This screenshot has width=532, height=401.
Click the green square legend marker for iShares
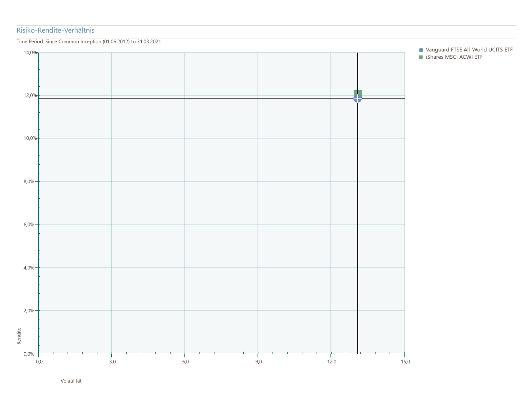(421, 57)
